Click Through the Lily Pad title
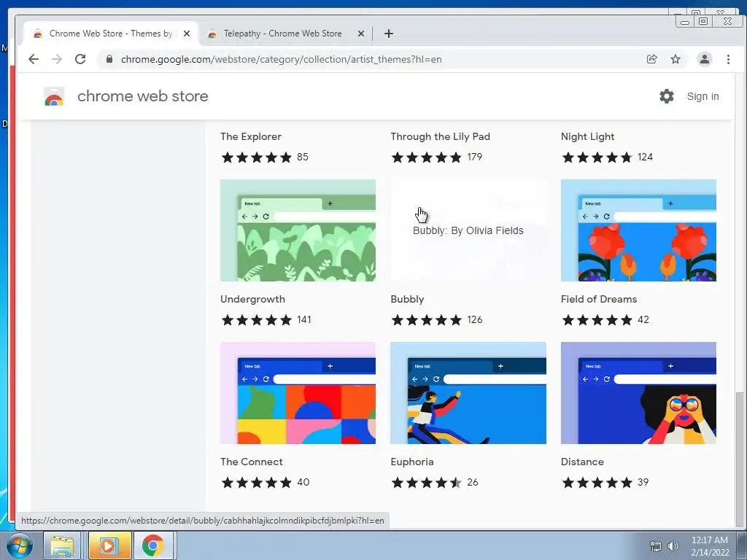Screen dimensions: 747x560 tap(440, 136)
